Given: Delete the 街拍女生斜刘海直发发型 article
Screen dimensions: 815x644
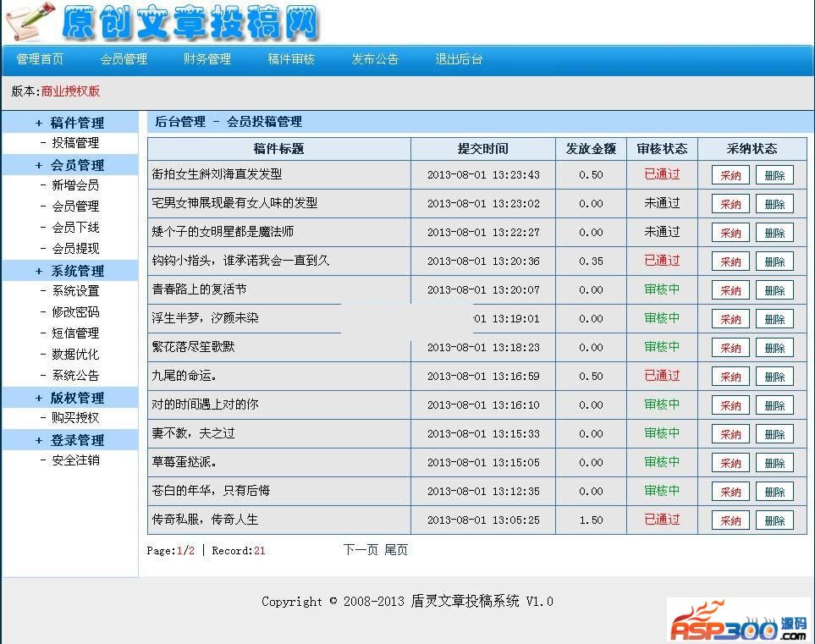Looking at the screenshot, I should pyautogui.click(x=774, y=175).
